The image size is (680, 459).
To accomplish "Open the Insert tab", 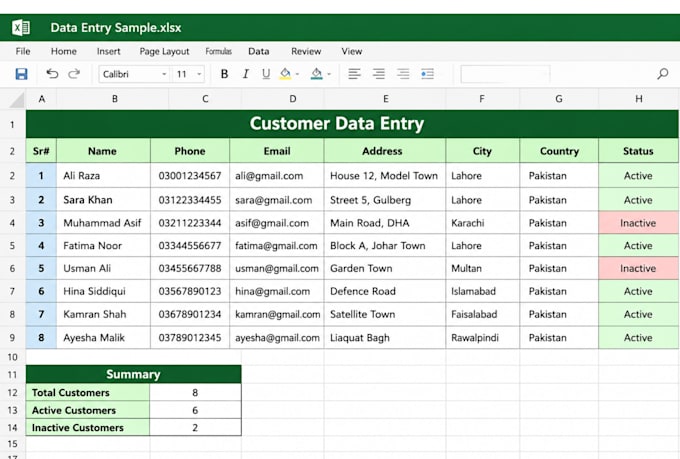I will [x=108, y=51].
